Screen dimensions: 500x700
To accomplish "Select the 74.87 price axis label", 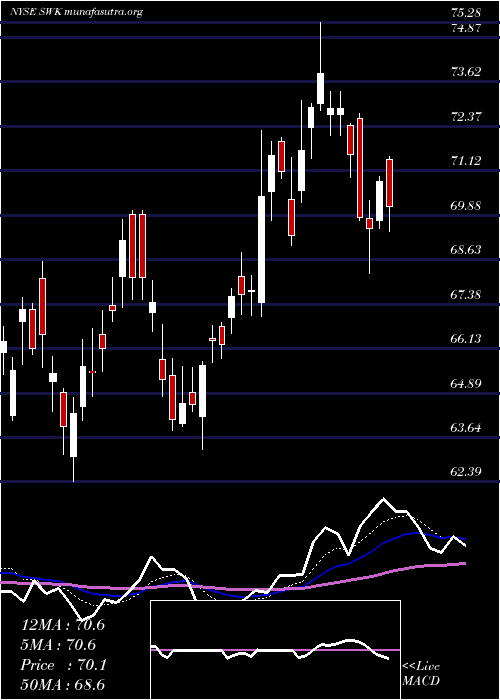I will pyautogui.click(x=467, y=28).
